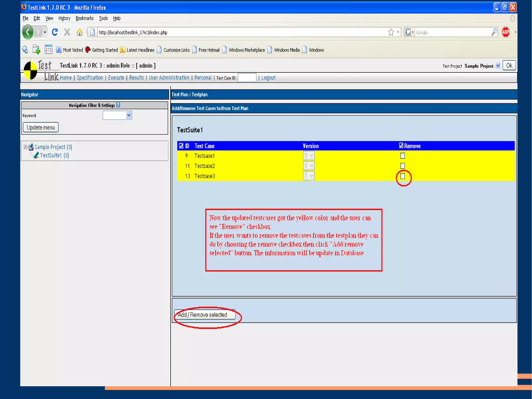Open the User Administration link
Image resolution: width=532 pixels, height=399 pixels.
169,77
